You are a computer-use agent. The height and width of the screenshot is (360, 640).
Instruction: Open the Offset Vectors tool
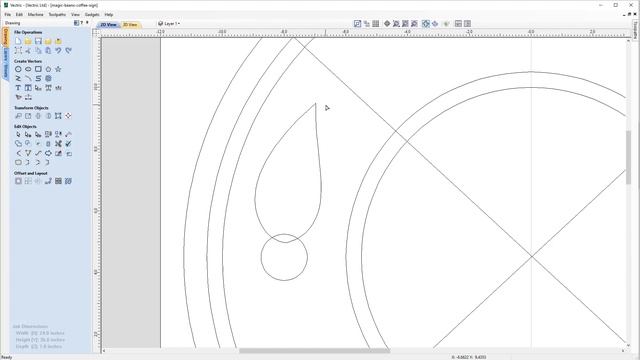coord(18,181)
